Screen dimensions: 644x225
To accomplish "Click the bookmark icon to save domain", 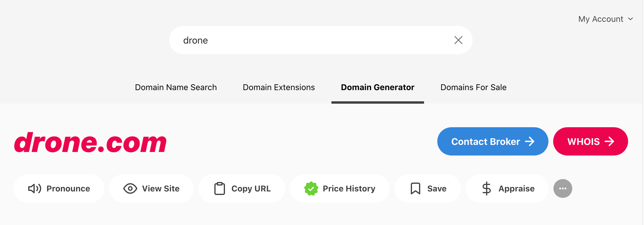I will pyautogui.click(x=416, y=188).
